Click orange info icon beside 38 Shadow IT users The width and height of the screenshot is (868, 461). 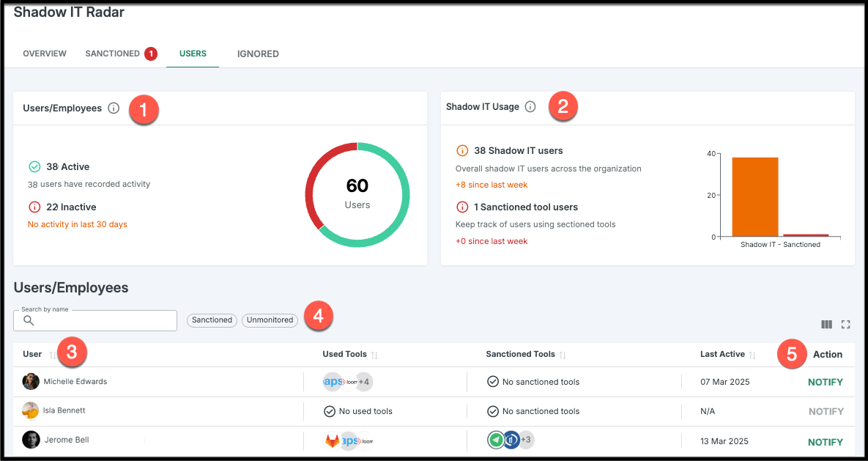point(462,151)
